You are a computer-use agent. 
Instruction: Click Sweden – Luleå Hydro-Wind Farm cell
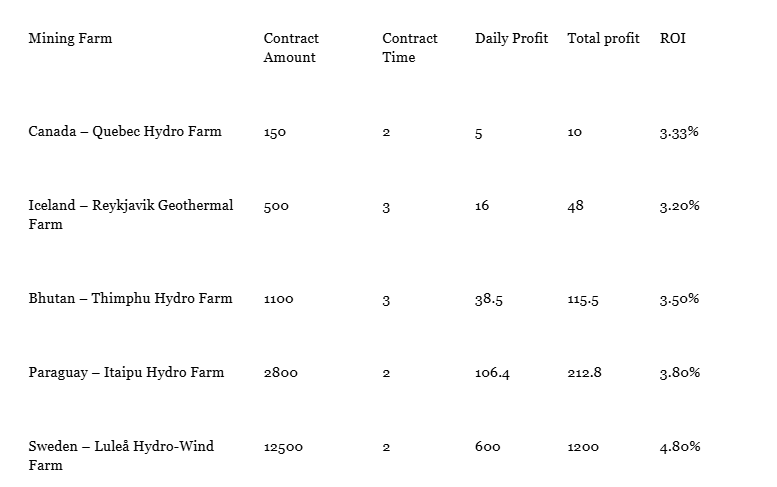(x=121, y=456)
